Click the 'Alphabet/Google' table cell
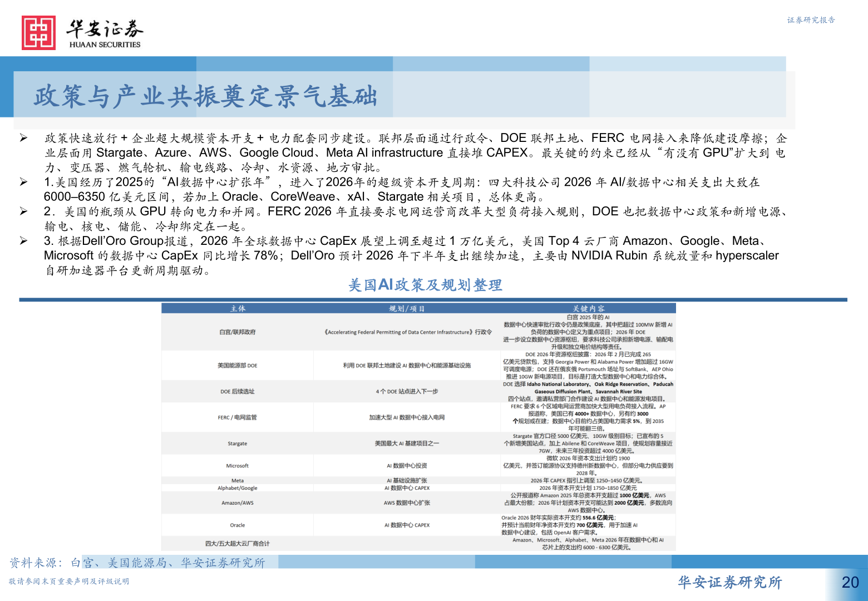 pyautogui.click(x=238, y=488)
